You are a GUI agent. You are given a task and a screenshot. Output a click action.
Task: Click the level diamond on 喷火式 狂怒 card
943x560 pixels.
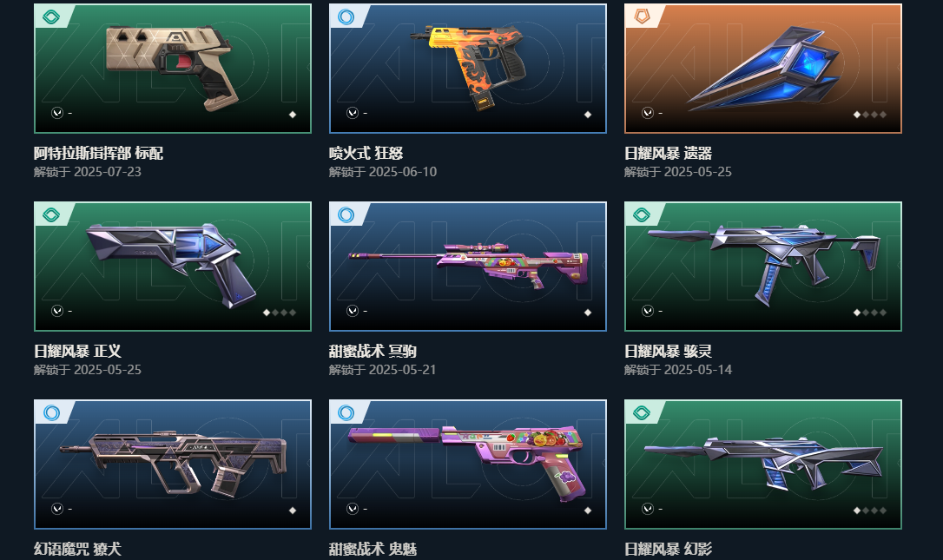588,115
